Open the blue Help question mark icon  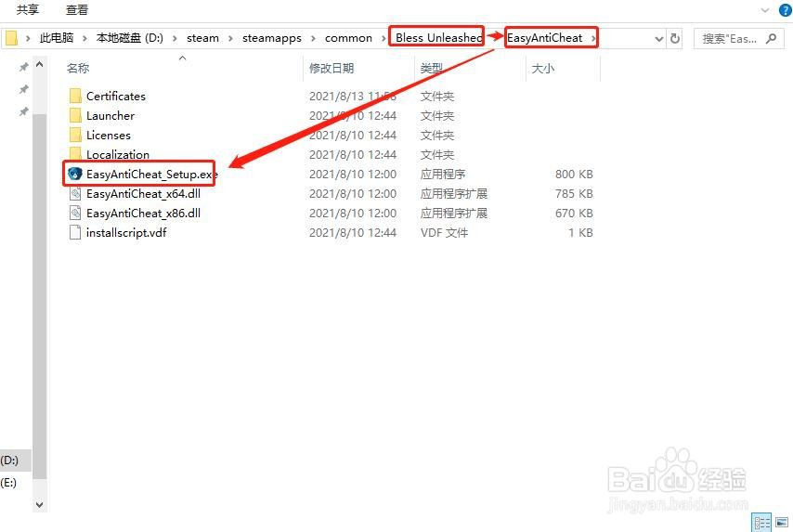(786, 10)
